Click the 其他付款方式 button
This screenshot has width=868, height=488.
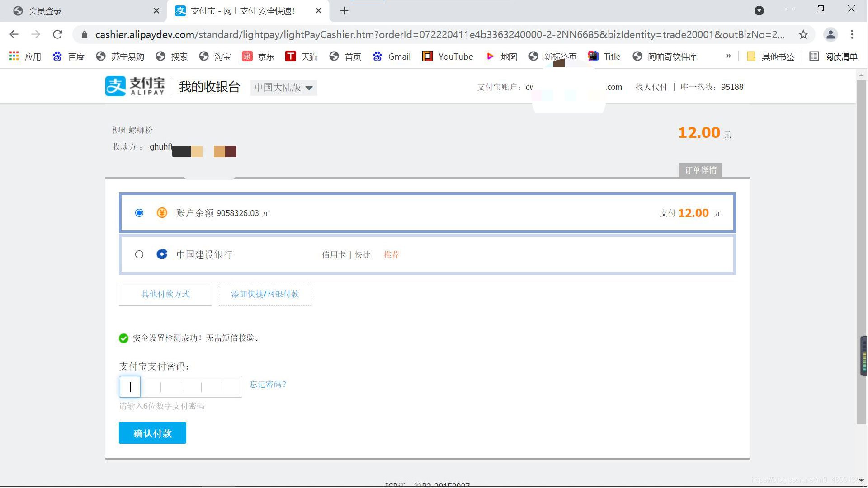pyautogui.click(x=165, y=294)
